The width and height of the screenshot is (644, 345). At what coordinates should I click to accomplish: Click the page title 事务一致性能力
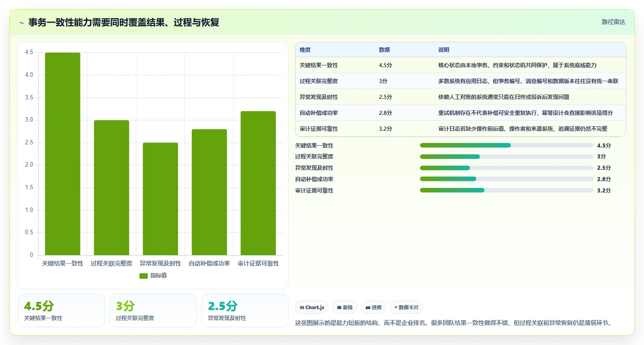point(124,22)
